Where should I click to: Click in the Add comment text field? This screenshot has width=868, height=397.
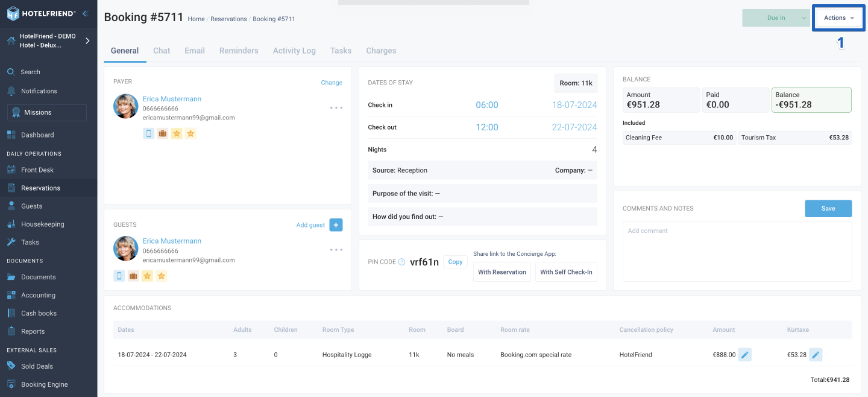[737, 252]
